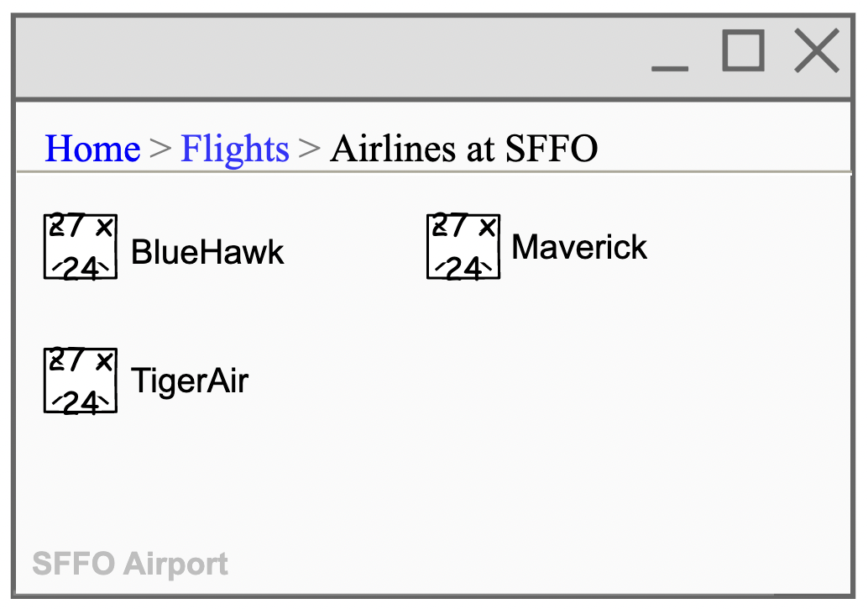This screenshot has width=868, height=609.
Task: Click the breadcrumb chevron before Airlines
Action: (x=308, y=149)
